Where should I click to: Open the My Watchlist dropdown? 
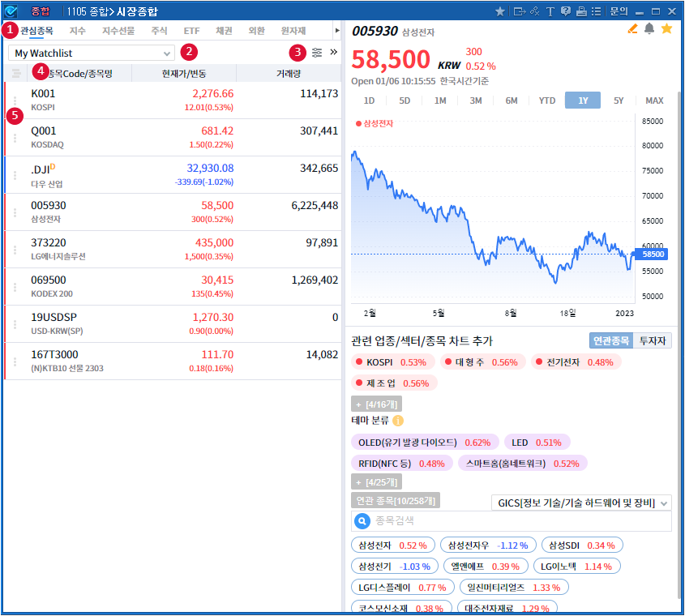(92, 53)
